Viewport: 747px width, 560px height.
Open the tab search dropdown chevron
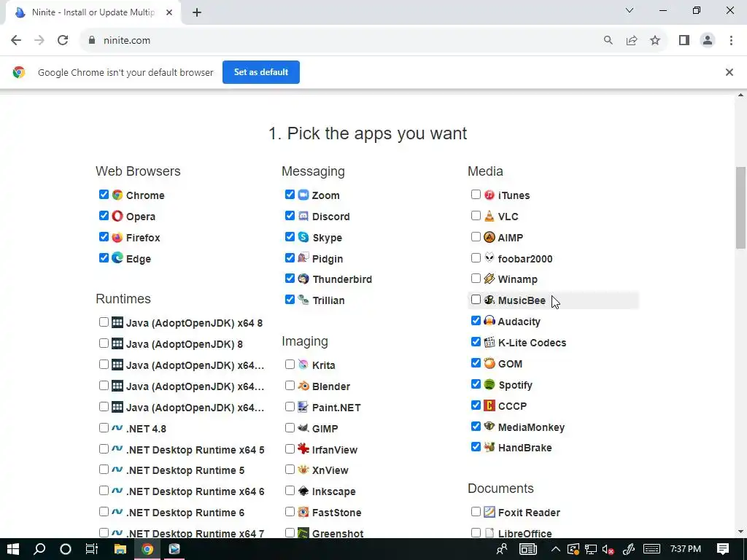pyautogui.click(x=630, y=10)
